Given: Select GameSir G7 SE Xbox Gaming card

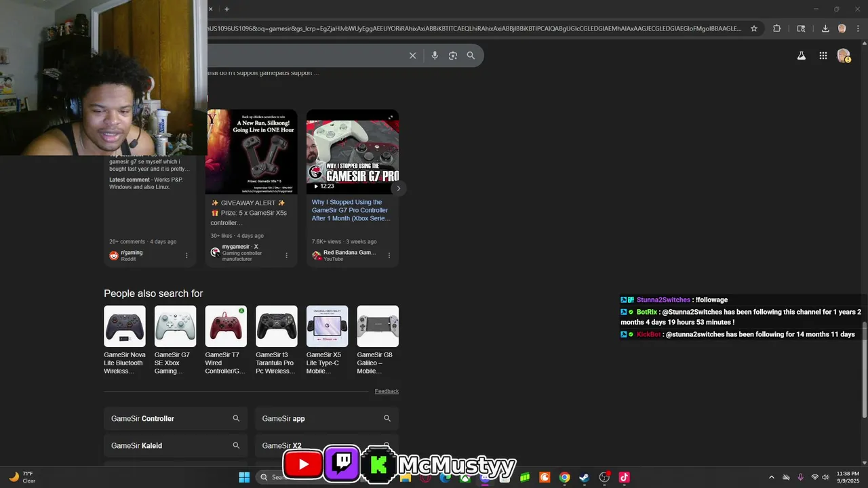Looking at the screenshot, I should point(175,340).
